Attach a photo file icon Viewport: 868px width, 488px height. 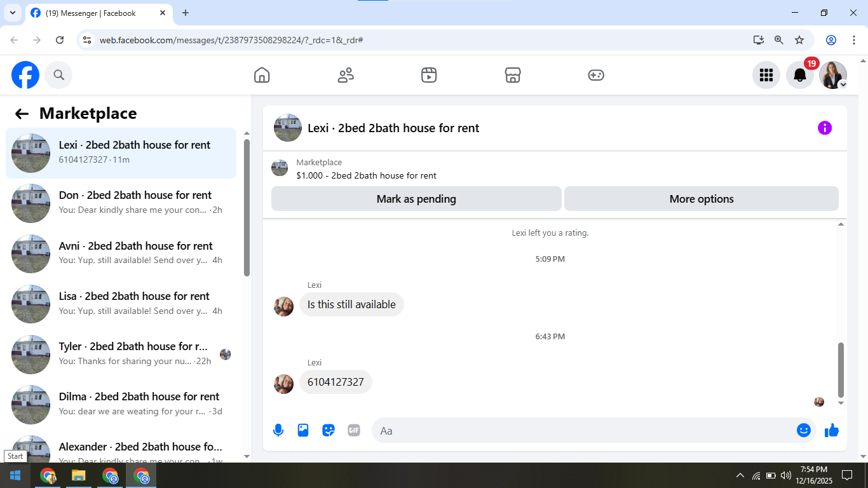pyautogui.click(x=303, y=430)
